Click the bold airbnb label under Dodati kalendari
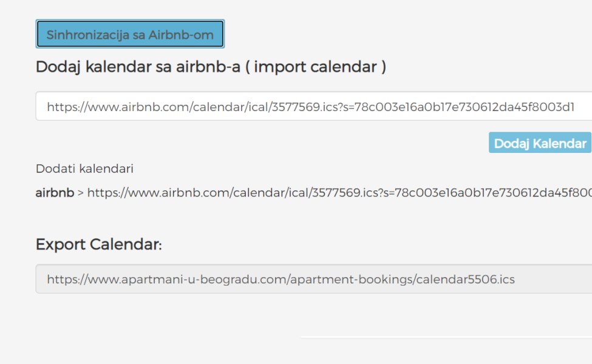This screenshot has height=364, width=592. pos(55,193)
